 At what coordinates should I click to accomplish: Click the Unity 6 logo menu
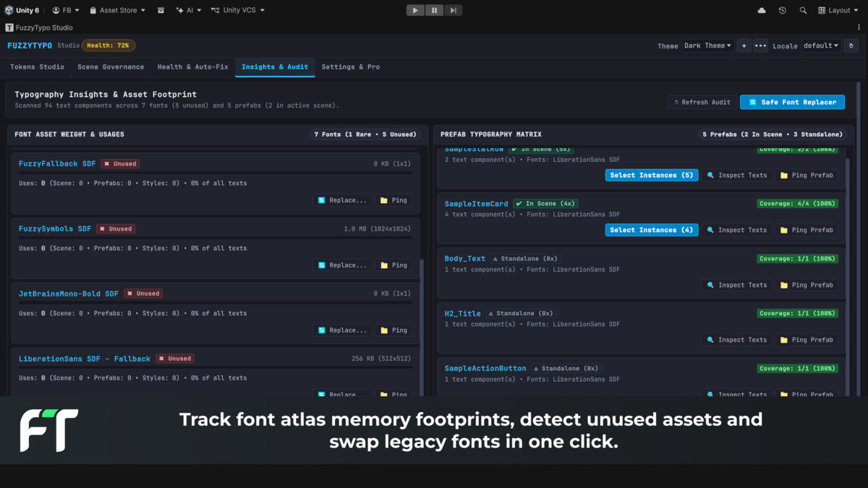22,10
